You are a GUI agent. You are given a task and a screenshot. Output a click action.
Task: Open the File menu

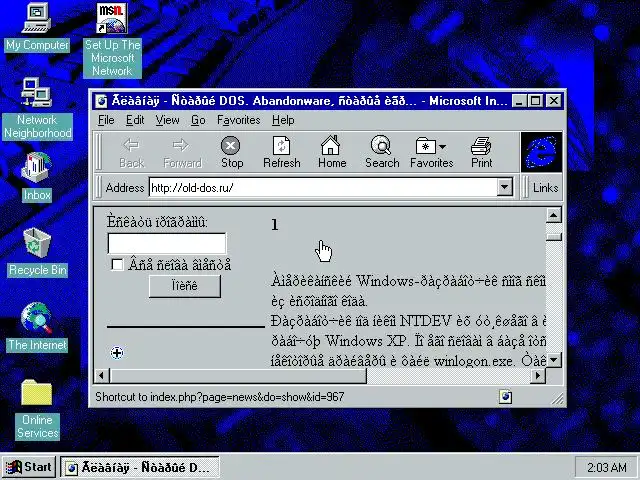[x=106, y=120]
